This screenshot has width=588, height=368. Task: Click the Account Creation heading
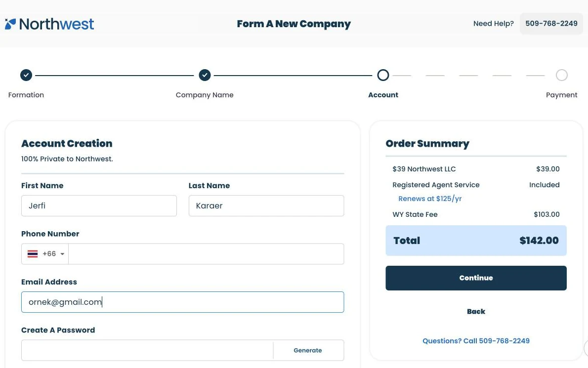[x=67, y=144]
